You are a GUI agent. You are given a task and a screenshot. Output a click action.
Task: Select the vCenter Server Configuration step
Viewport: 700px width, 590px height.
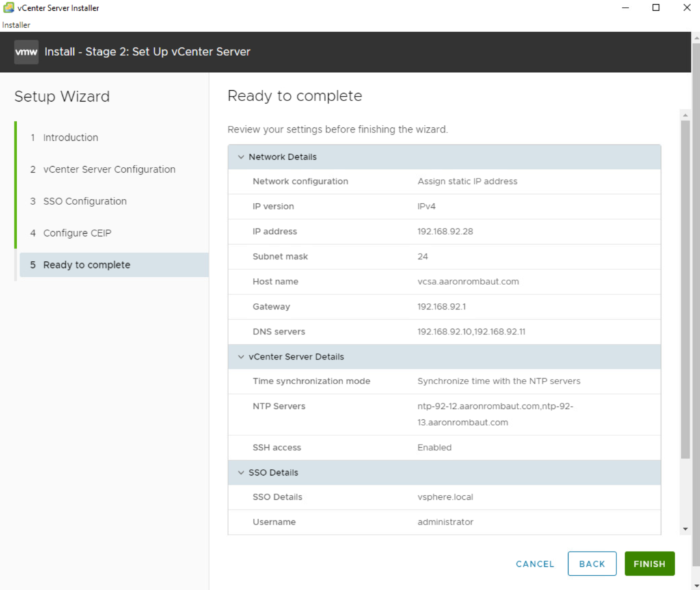[109, 170]
